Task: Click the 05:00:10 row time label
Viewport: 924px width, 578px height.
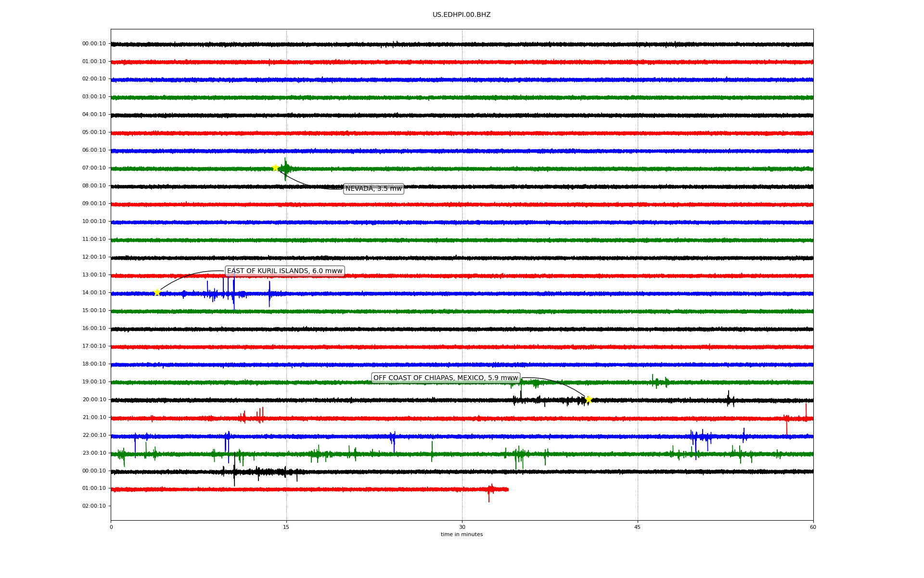Action: point(94,132)
